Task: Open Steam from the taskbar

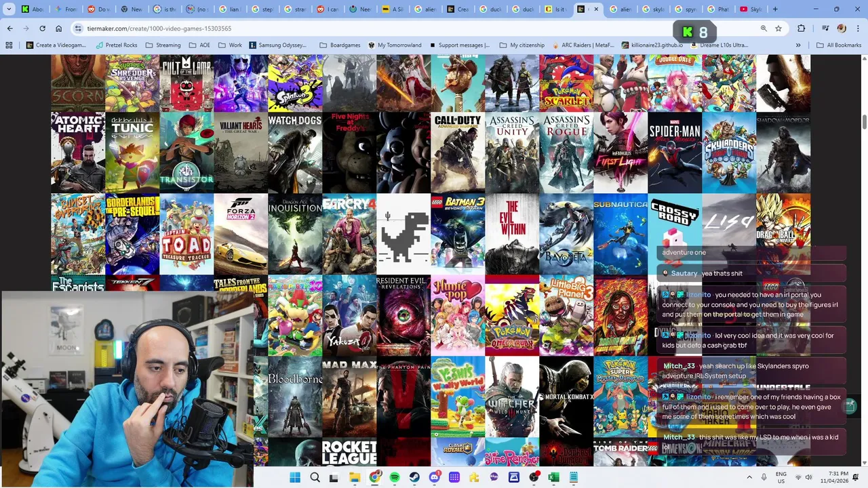Action: [x=414, y=477]
